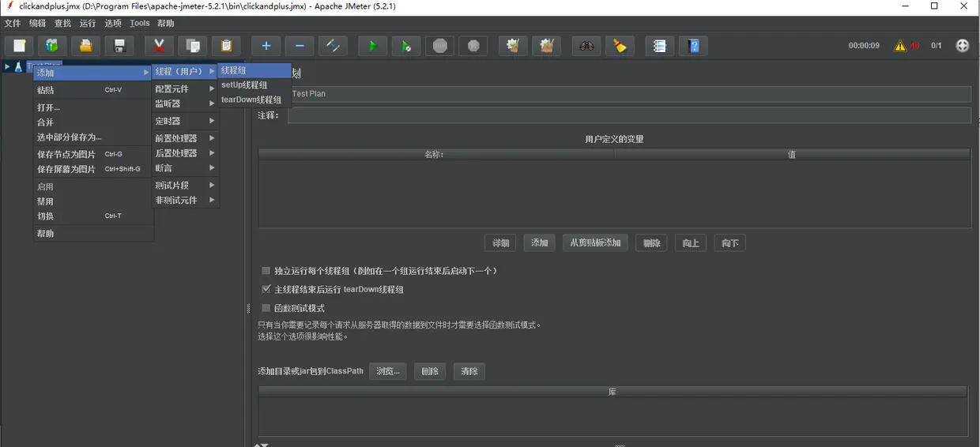Click the 清除 button for ClassPath

469,371
